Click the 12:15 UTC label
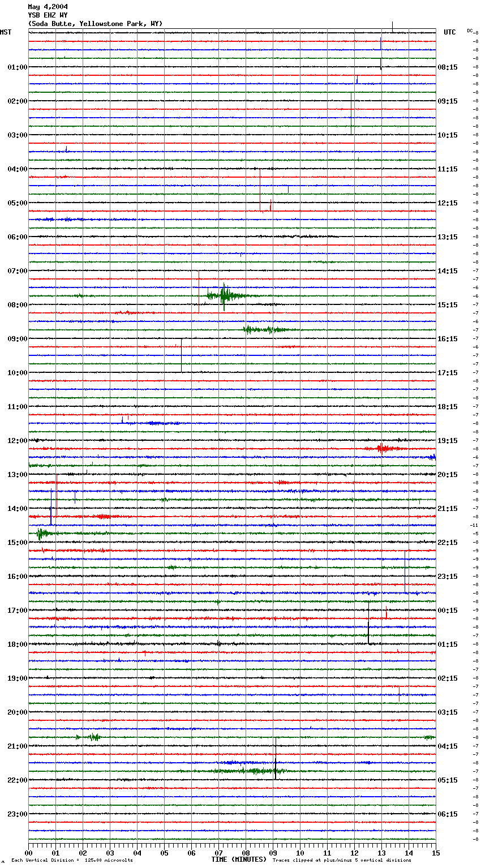The image size is (481, 868). 448,203
